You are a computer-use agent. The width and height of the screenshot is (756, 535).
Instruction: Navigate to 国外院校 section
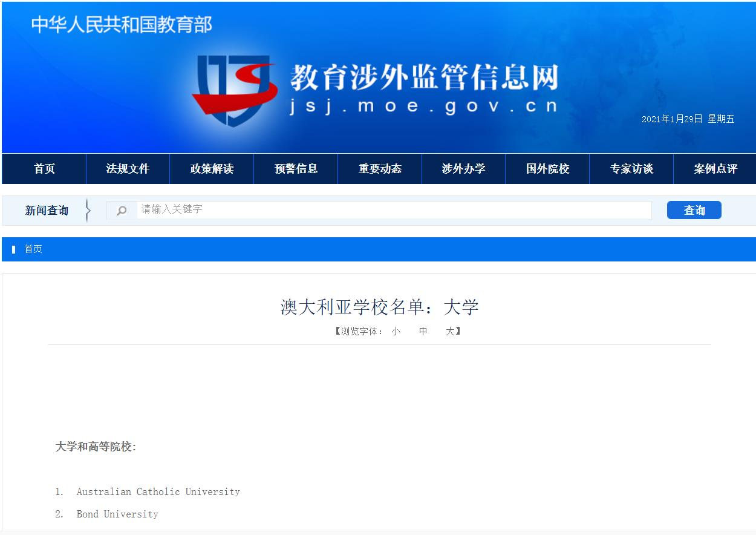[548, 169]
